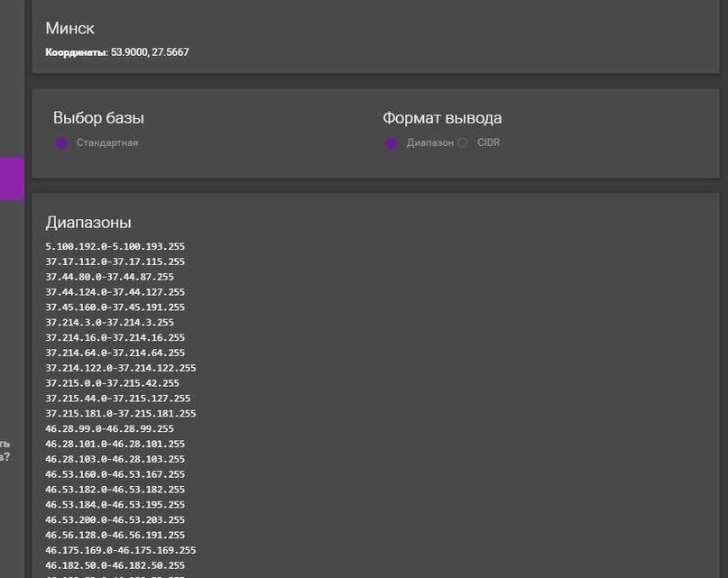Click the 37.214.3.0-37.214.3.255 range
Viewport: 728px width, 578px height.
[x=109, y=322]
